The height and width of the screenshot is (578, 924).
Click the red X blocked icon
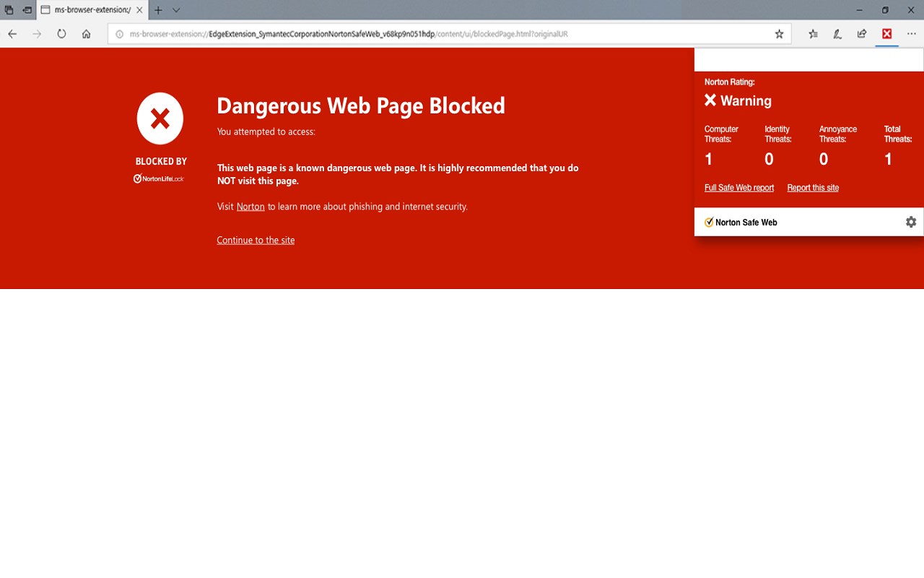[160, 118]
